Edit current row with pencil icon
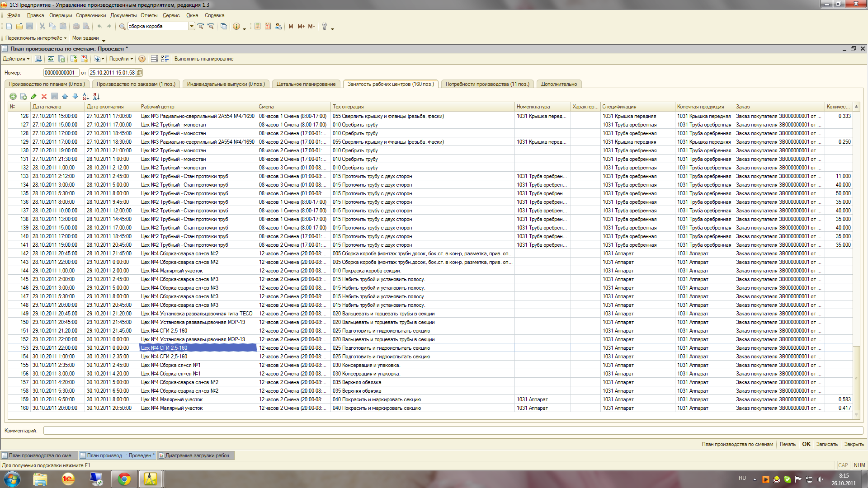Screen dimensions: 868x488 [34, 96]
